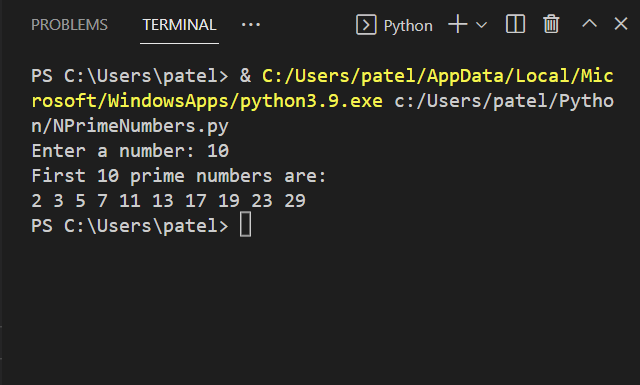Image resolution: width=640 pixels, height=385 pixels.
Task: Click first 'PS C:\Users\patel>' prompt text
Action: 130,76
